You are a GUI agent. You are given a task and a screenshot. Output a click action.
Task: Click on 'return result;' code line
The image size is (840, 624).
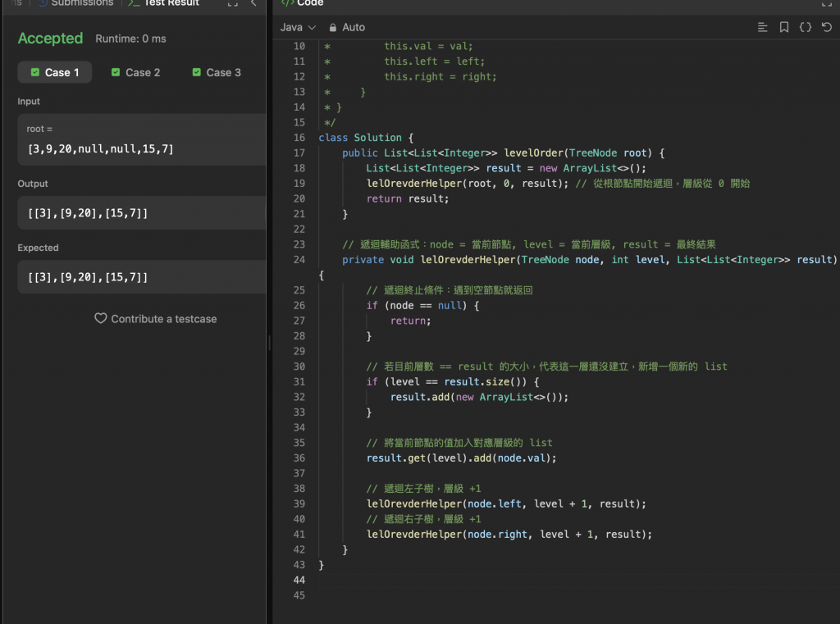point(408,198)
